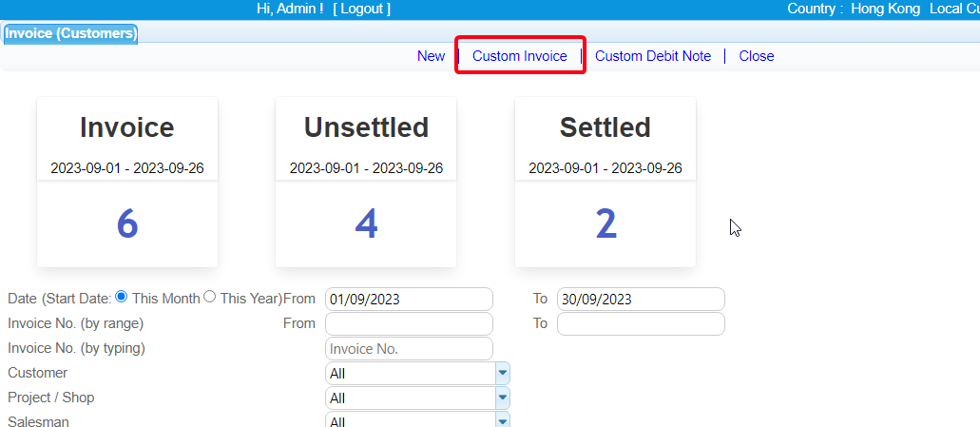Click the Invoice count card showing 6
The height and width of the screenshot is (427, 980).
127,223
